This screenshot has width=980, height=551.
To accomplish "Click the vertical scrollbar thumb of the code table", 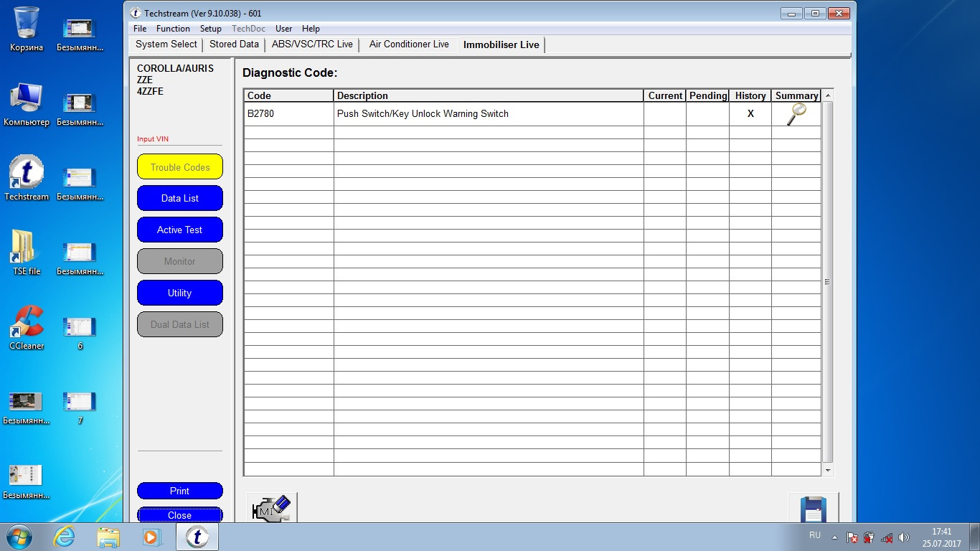I will click(x=828, y=282).
